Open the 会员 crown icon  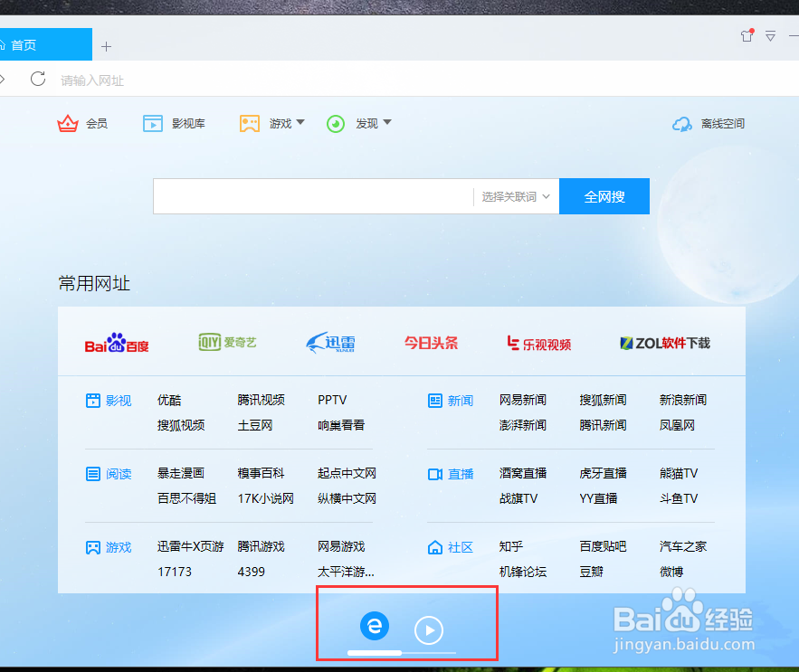[x=68, y=124]
